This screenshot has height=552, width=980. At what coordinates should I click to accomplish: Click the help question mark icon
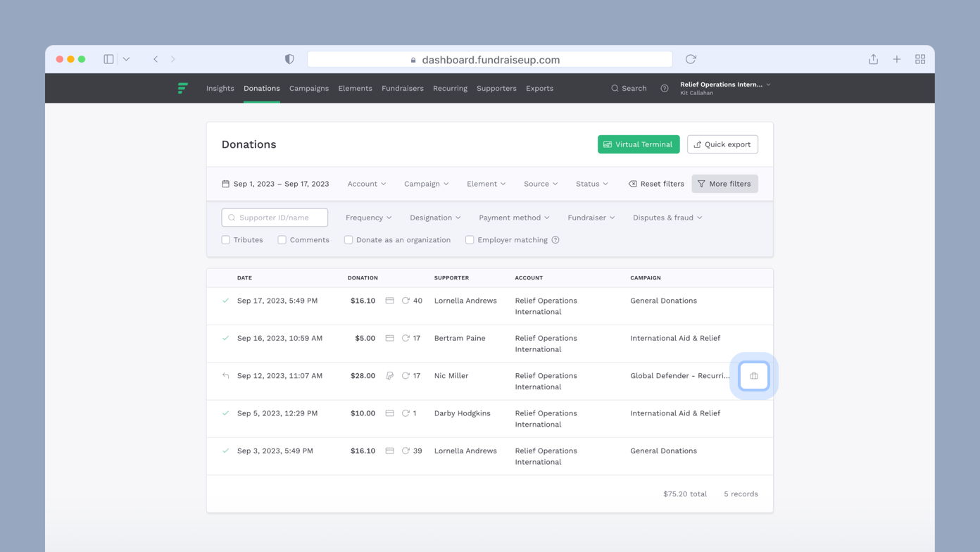click(664, 88)
